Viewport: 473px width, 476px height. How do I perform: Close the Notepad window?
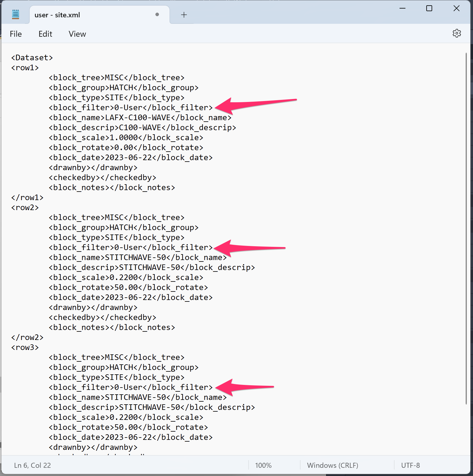pos(457,8)
